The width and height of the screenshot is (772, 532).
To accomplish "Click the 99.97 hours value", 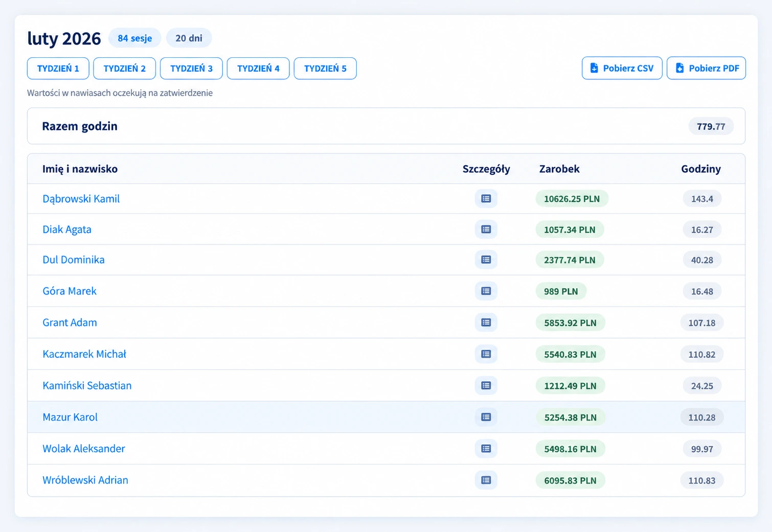I will coord(702,449).
